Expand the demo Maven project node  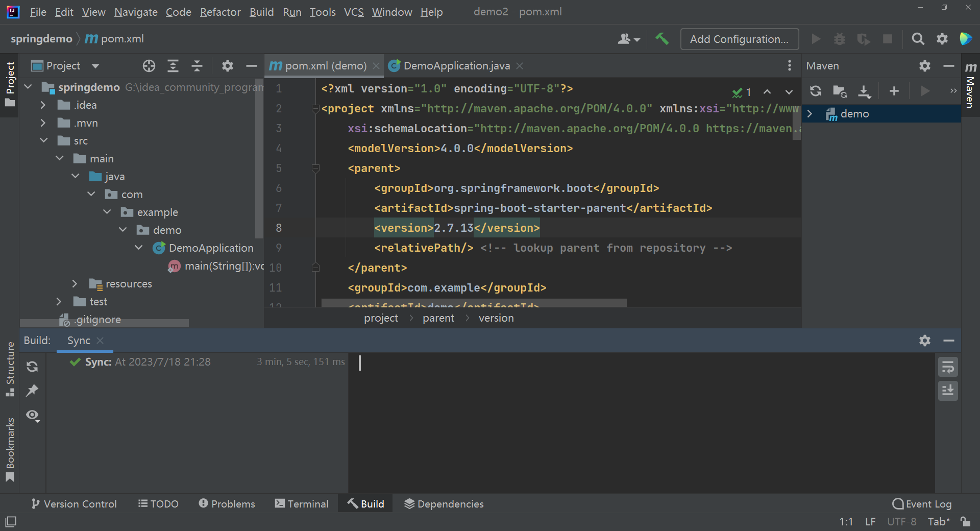pos(810,113)
